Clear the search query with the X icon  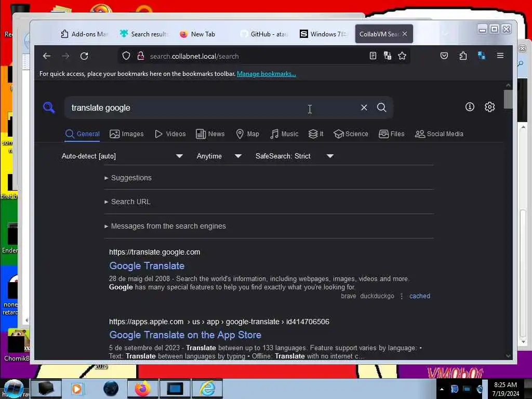click(364, 108)
